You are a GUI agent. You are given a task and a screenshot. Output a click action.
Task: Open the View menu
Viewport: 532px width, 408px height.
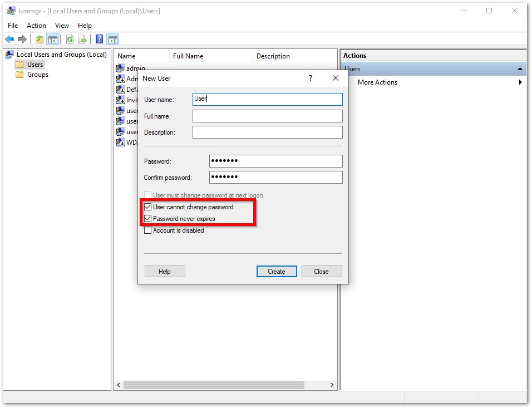[x=62, y=26]
